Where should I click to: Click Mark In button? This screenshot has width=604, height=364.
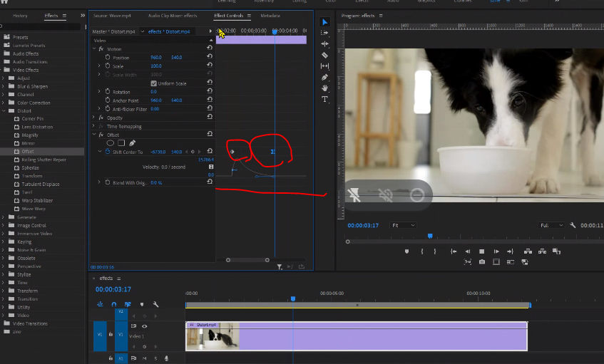422,251
